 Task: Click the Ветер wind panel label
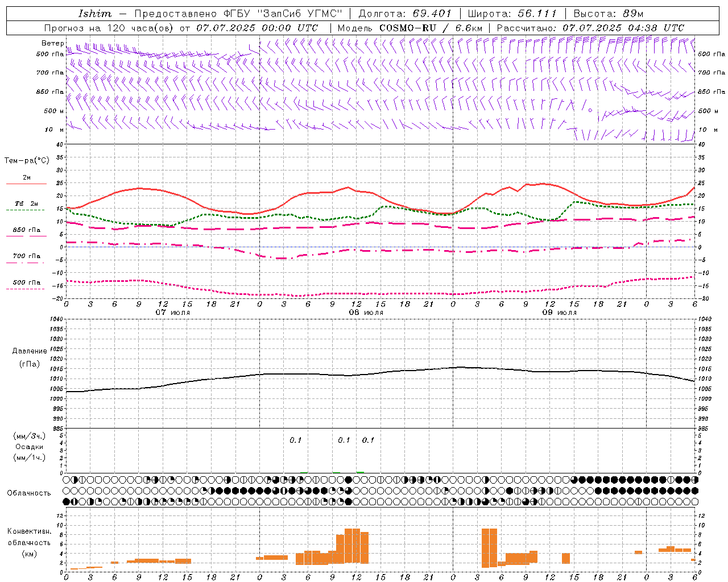[x=53, y=43]
